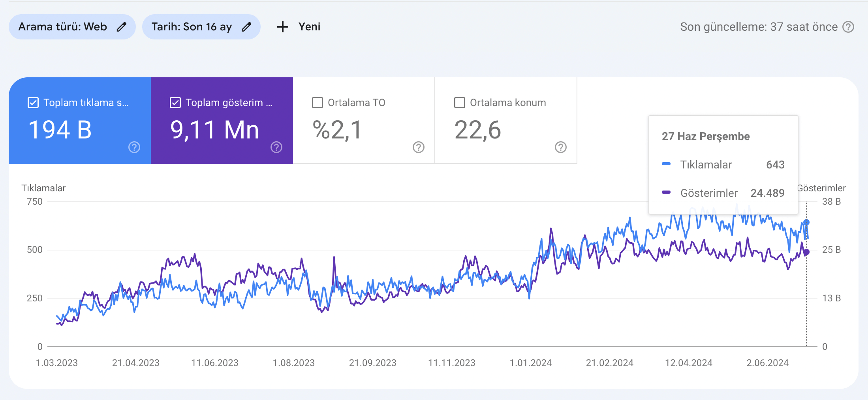
Task: Click the 1.01.2024 date label on axis
Action: point(531,363)
